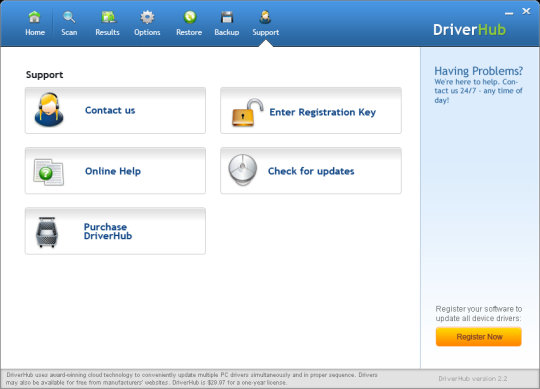Viewport: 540px width, 389px height.
Task: Click the headset agent icon in Contact us
Action: point(49,109)
